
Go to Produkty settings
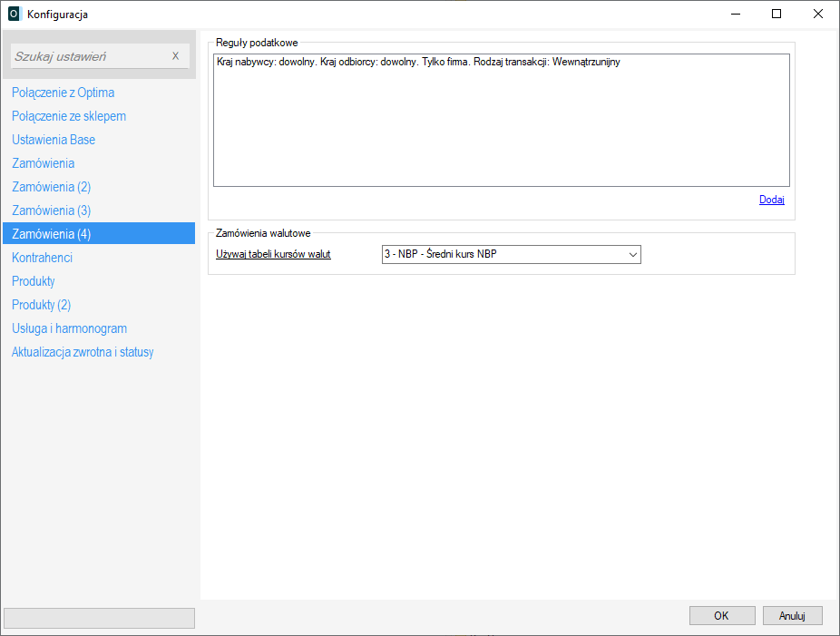click(34, 281)
